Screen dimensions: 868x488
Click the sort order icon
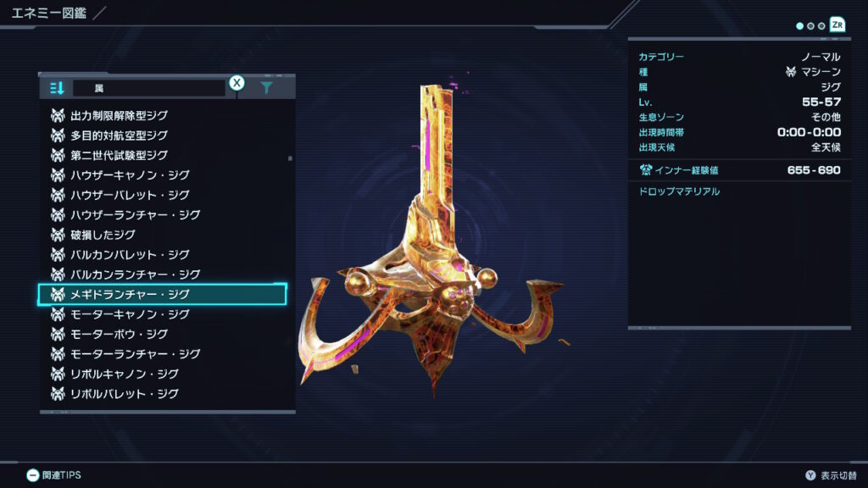[57, 88]
